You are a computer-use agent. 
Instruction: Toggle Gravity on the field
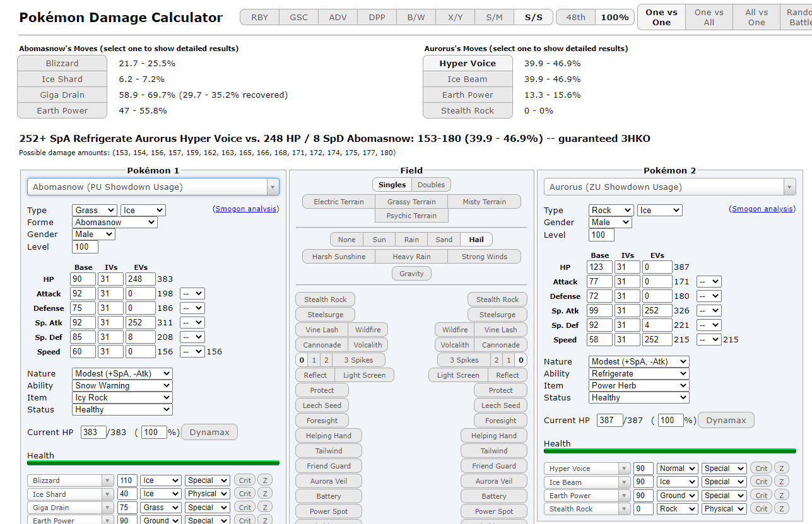(411, 274)
